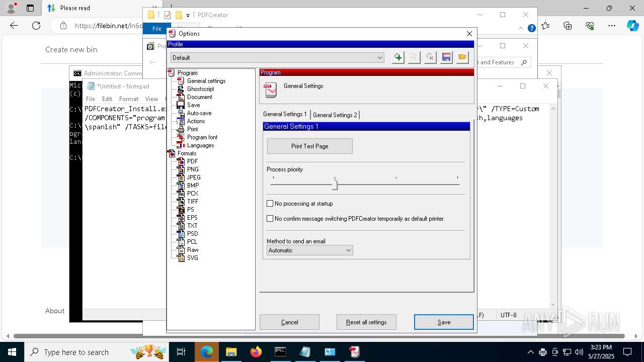Click the EPS format icon
The image size is (644, 362).
[181, 218]
